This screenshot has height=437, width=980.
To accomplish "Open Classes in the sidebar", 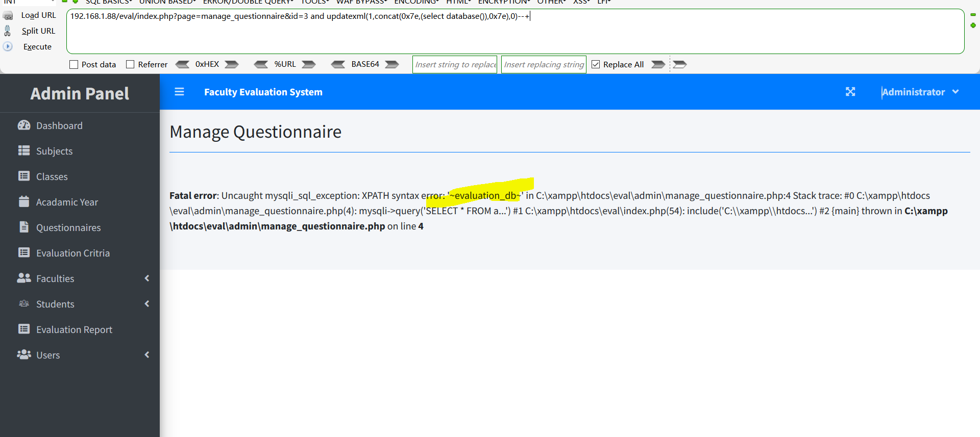I will tap(80, 176).
